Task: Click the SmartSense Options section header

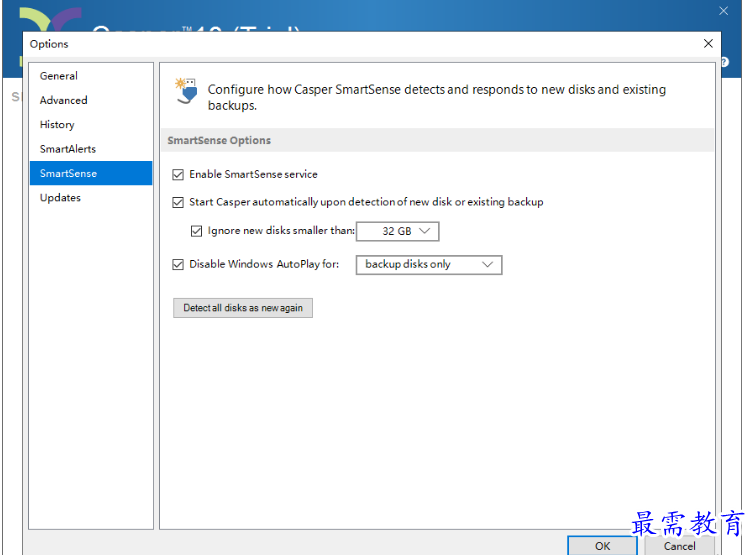Action: pyautogui.click(x=219, y=141)
